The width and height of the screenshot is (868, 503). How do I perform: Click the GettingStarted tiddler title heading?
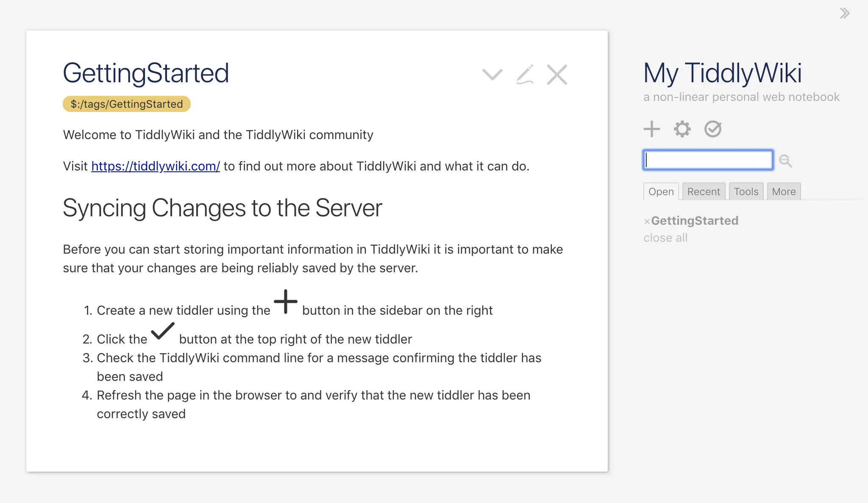pos(146,73)
